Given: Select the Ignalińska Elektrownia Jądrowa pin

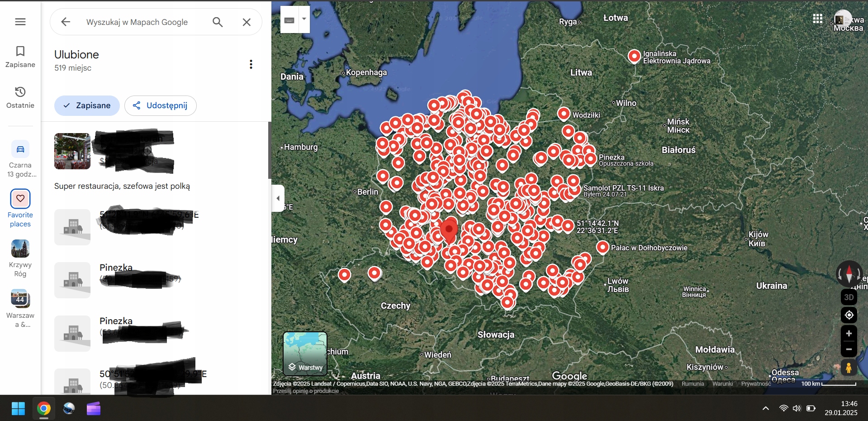Looking at the screenshot, I should click(634, 56).
